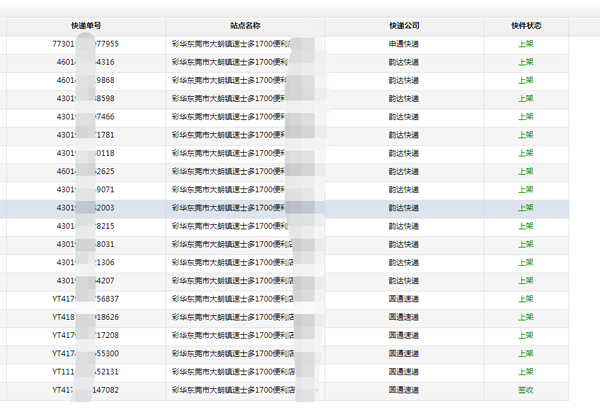Click station name in the row ending 77955

tap(231, 44)
